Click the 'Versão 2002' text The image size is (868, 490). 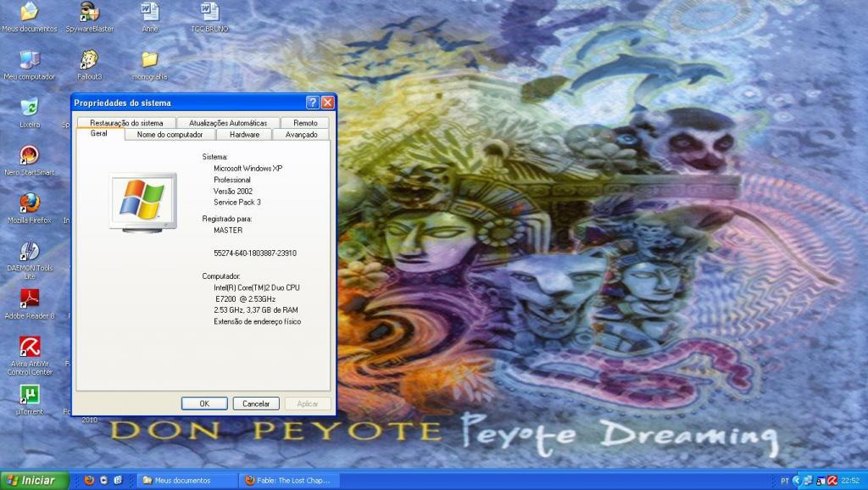pyautogui.click(x=233, y=191)
